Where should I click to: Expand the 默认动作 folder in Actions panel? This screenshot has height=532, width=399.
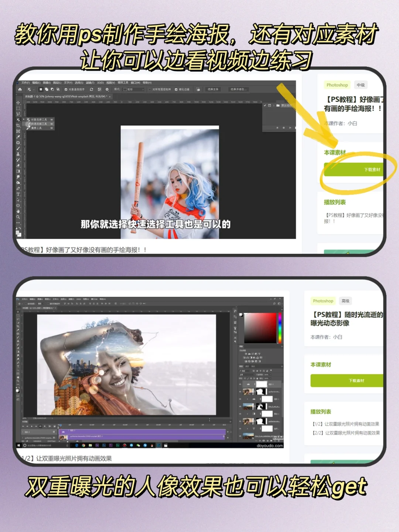coord(273,105)
